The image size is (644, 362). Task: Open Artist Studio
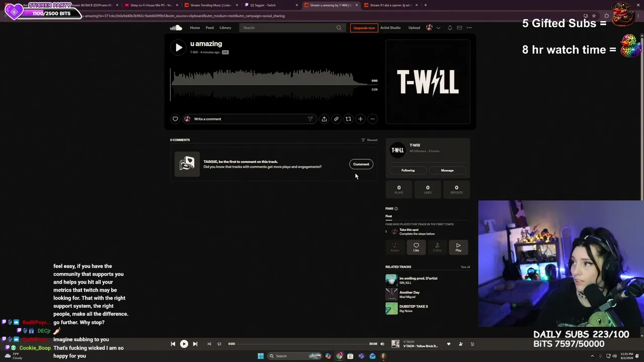click(x=390, y=28)
